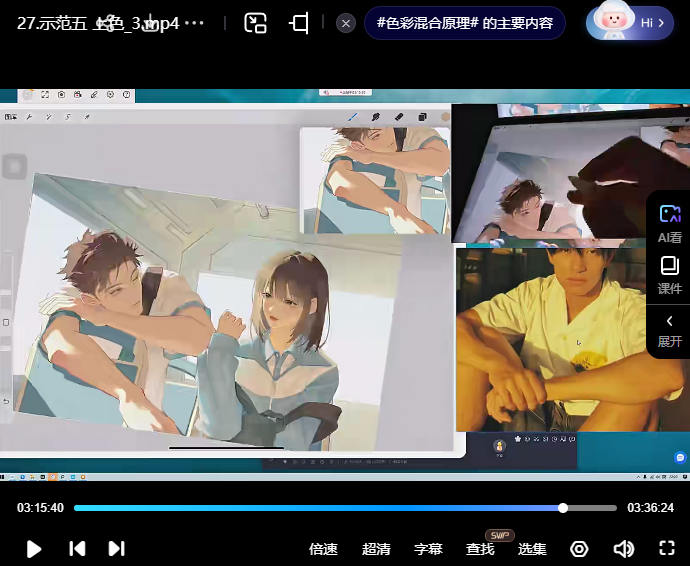Skip to the next video
This screenshot has width=690, height=566.
(116, 548)
